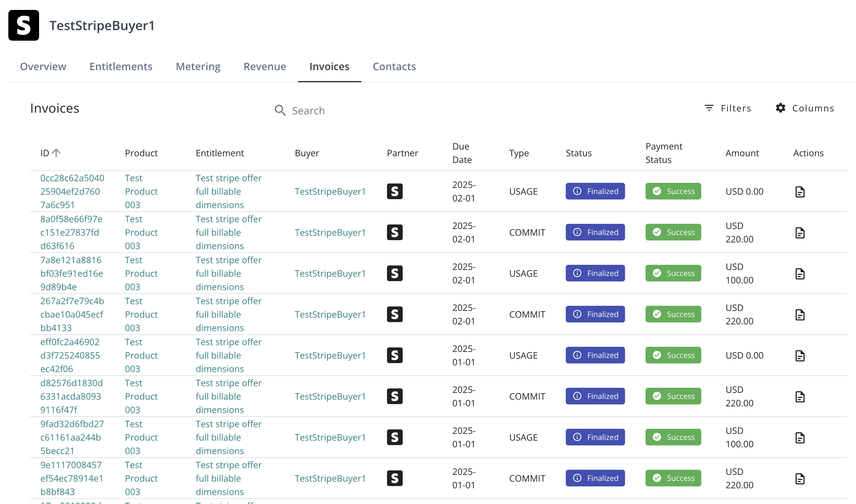
Task: Open invoice 7a8e121a8816bf03fe91ed16e9d89b4e
Action: [72, 273]
